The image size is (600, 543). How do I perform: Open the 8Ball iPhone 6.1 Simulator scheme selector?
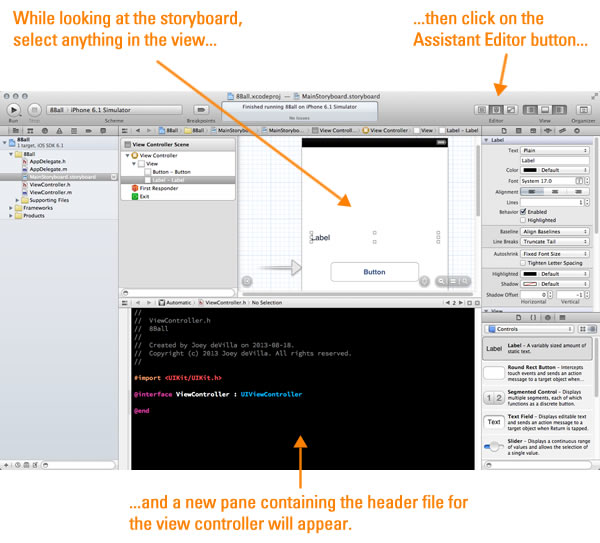coord(114,110)
